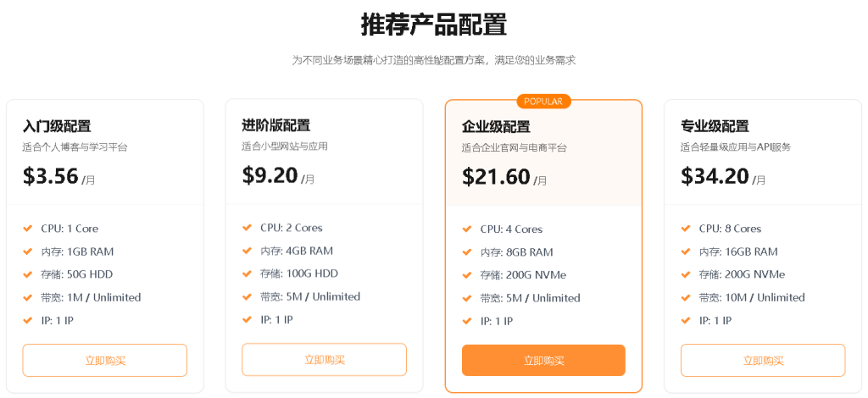868x398 pixels.
Task: Click checkmark icon next to 10M / Unlimited
Action: tap(686, 297)
